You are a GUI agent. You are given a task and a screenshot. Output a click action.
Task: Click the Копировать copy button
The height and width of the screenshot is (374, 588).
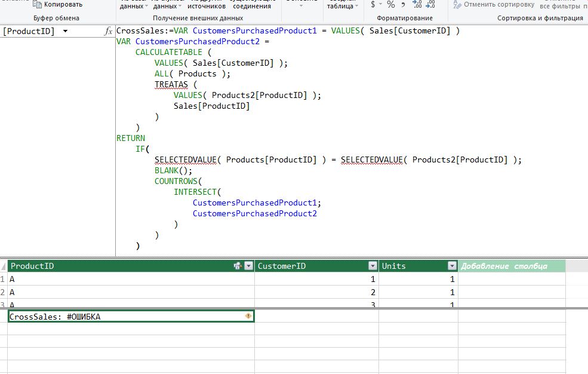(57, 5)
